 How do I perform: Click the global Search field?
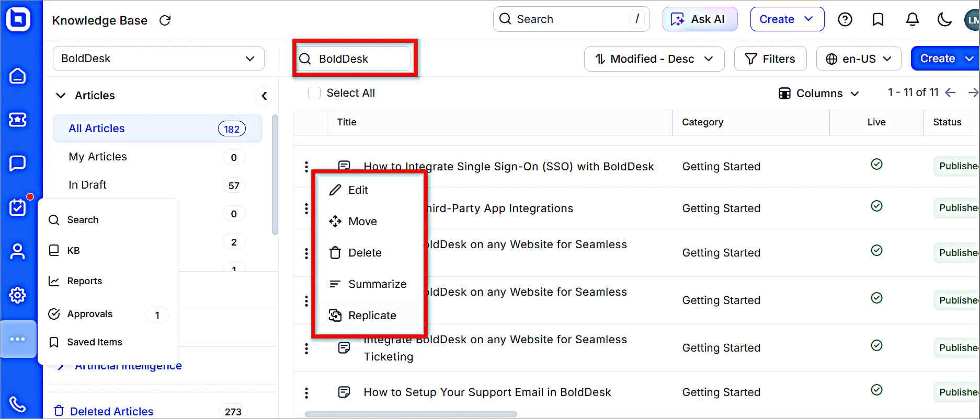(571, 19)
